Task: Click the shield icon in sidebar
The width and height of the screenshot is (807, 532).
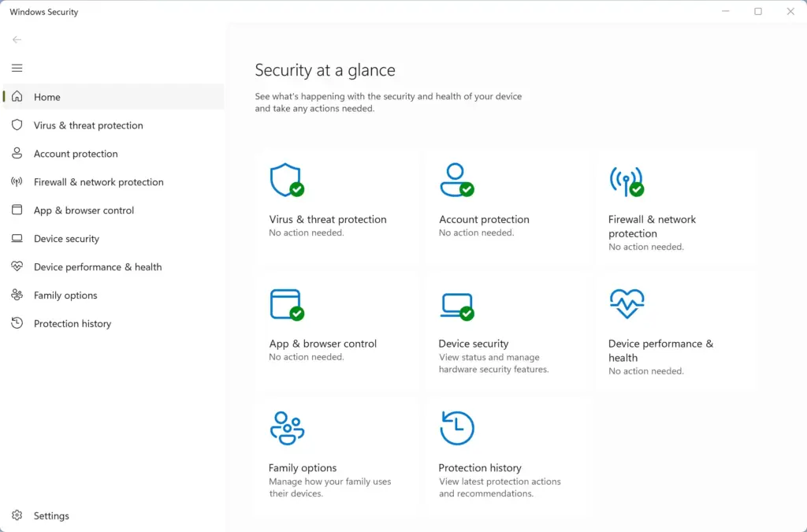Action: 17,125
